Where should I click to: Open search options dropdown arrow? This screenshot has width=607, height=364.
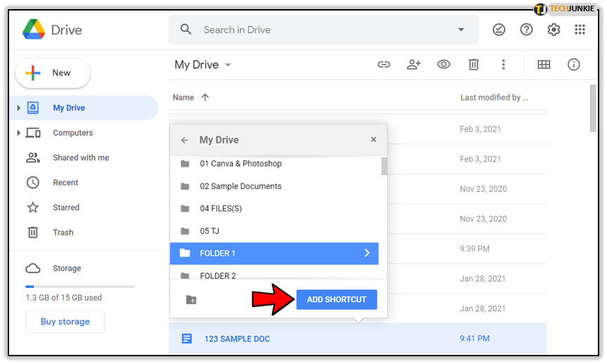tap(461, 30)
